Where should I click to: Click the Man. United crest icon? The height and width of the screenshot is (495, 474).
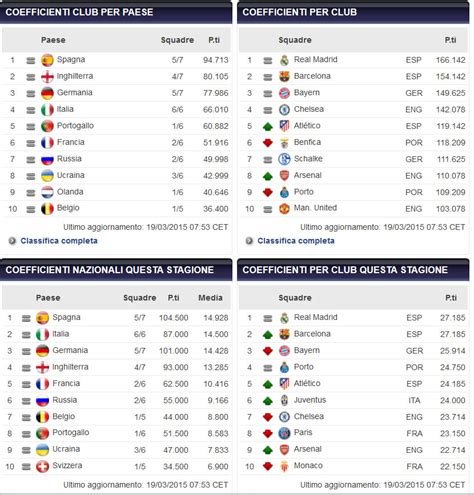(284, 209)
